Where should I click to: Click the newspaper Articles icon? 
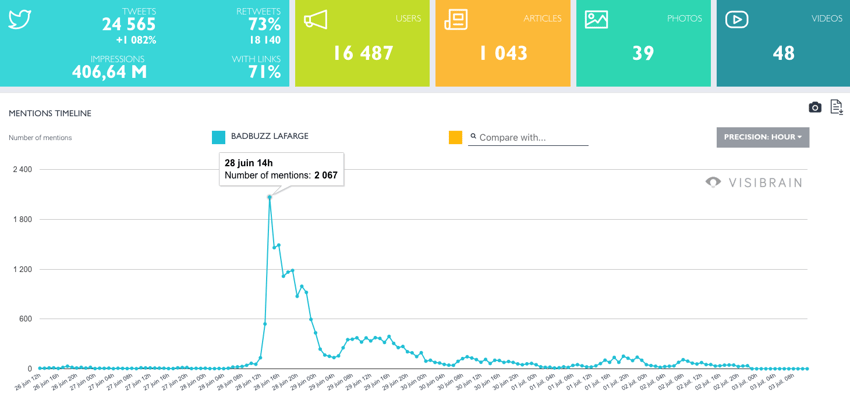pyautogui.click(x=455, y=20)
